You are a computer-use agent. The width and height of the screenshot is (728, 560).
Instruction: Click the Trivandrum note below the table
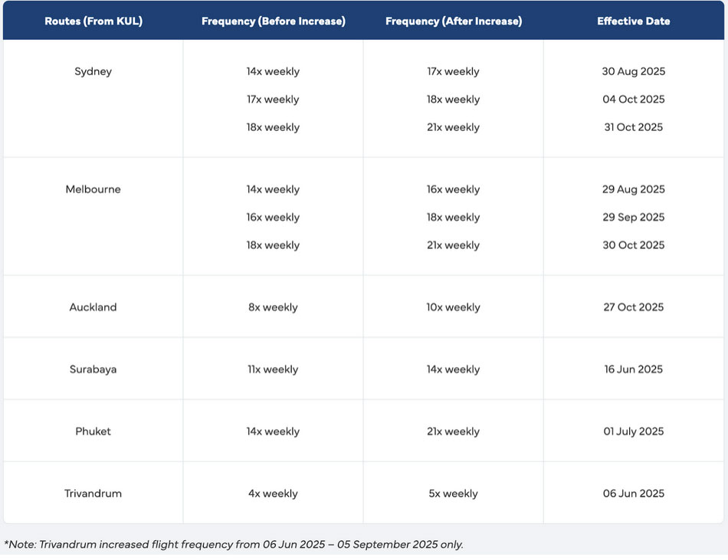234,545
